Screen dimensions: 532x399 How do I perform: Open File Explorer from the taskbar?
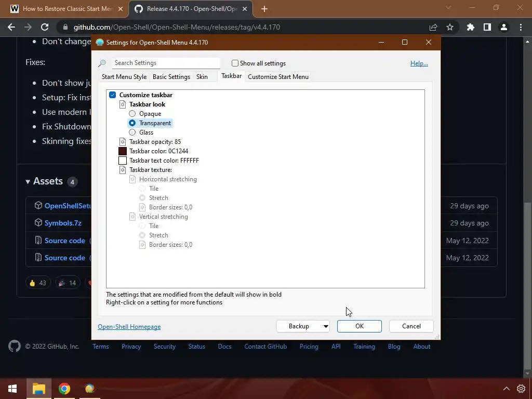tap(39, 389)
